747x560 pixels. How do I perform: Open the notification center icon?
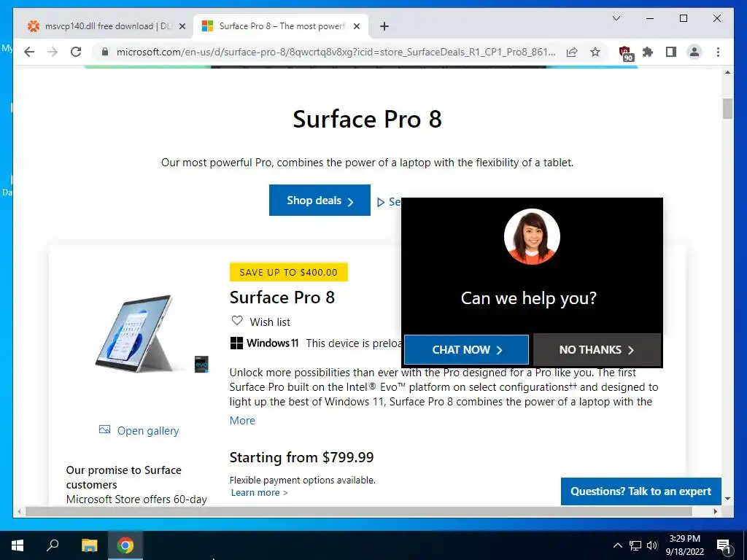tap(724, 545)
